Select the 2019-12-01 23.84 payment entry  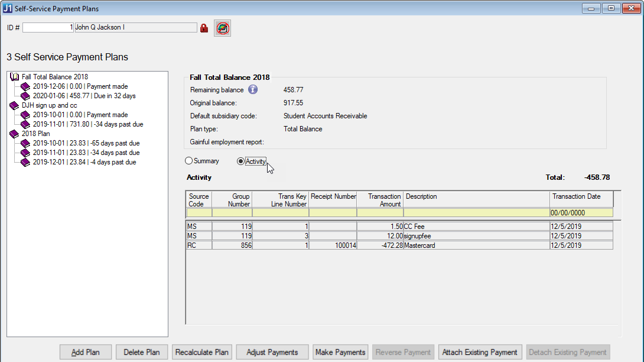coord(84,162)
